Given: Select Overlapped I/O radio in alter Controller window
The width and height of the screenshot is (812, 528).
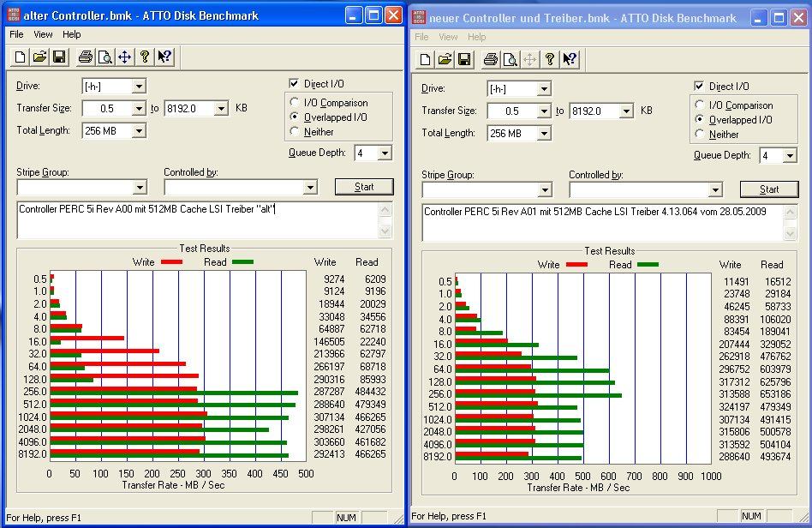Looking at the screenshot, I should click(295, 117).
